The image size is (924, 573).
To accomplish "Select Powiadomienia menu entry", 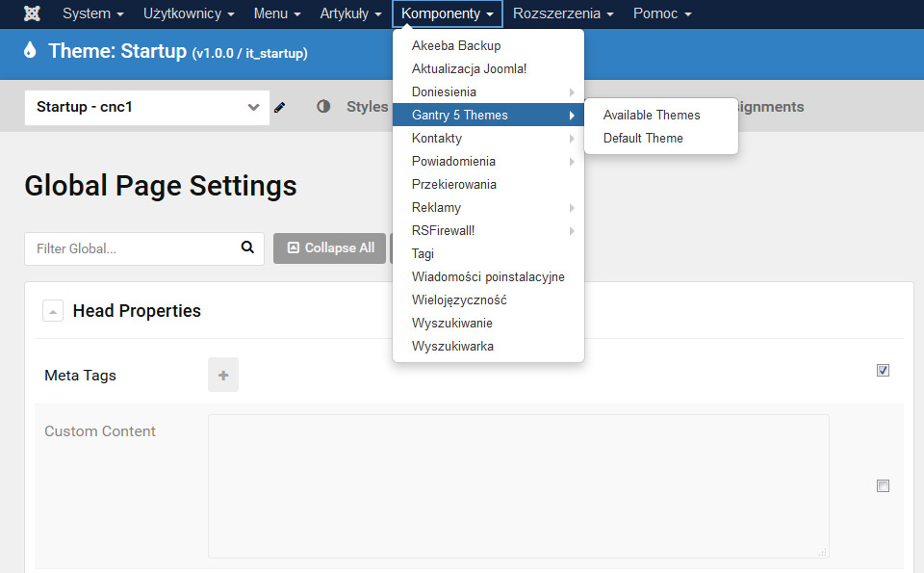I will point(488,162).
